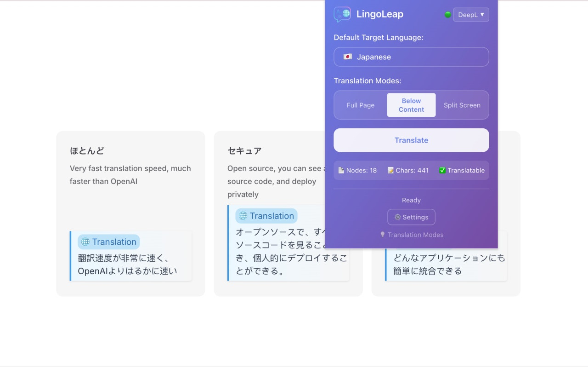Switch to Split Screen mode
This screenshot has height=368, width=588.
tap(462, 105)
